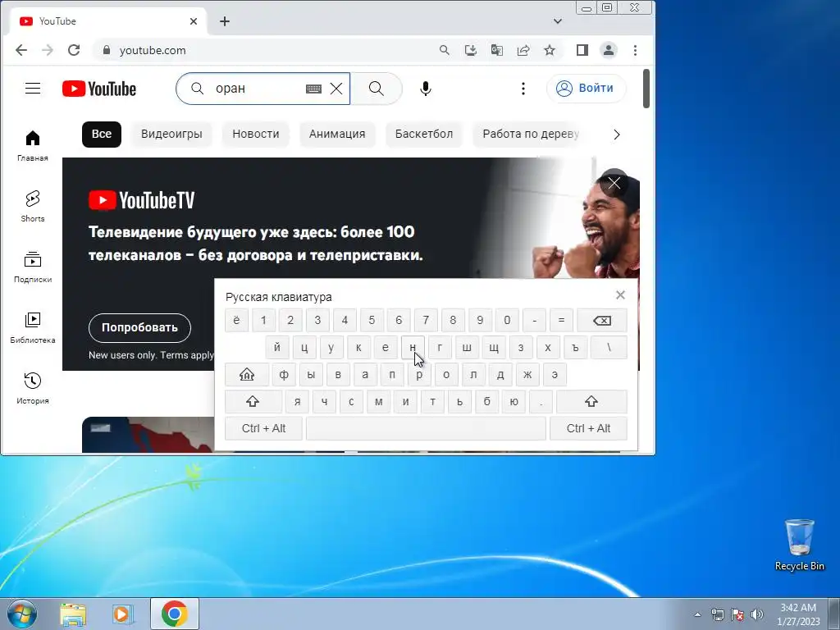Select the Видеоигры chip

pyautogui.click(x=171, y=134)
